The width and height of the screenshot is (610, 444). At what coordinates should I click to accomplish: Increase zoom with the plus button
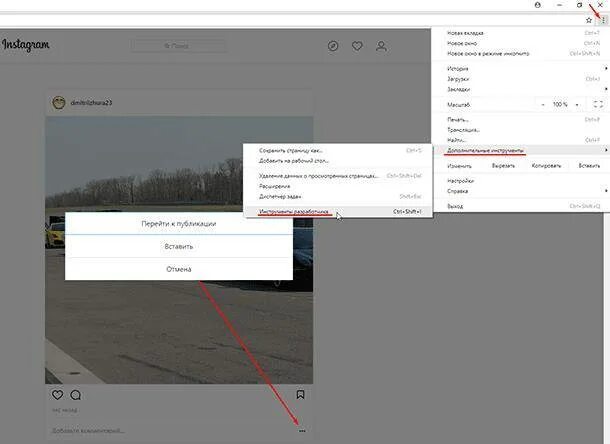(x=577, y=105)
